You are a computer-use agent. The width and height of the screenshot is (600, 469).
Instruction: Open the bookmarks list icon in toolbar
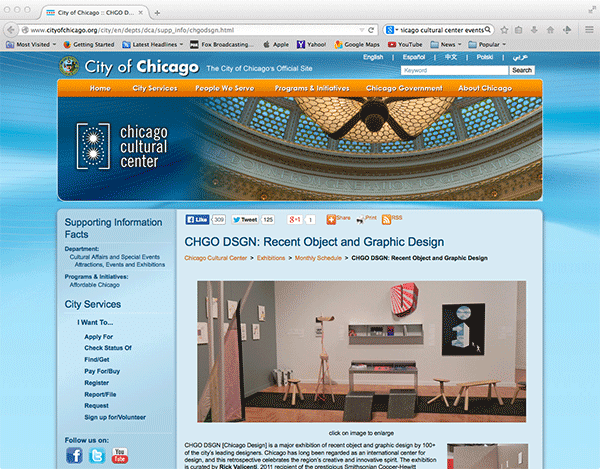(x=518, y=30)
